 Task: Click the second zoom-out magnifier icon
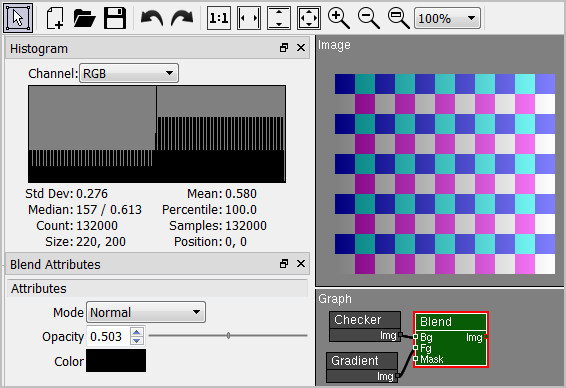point(399,18)
